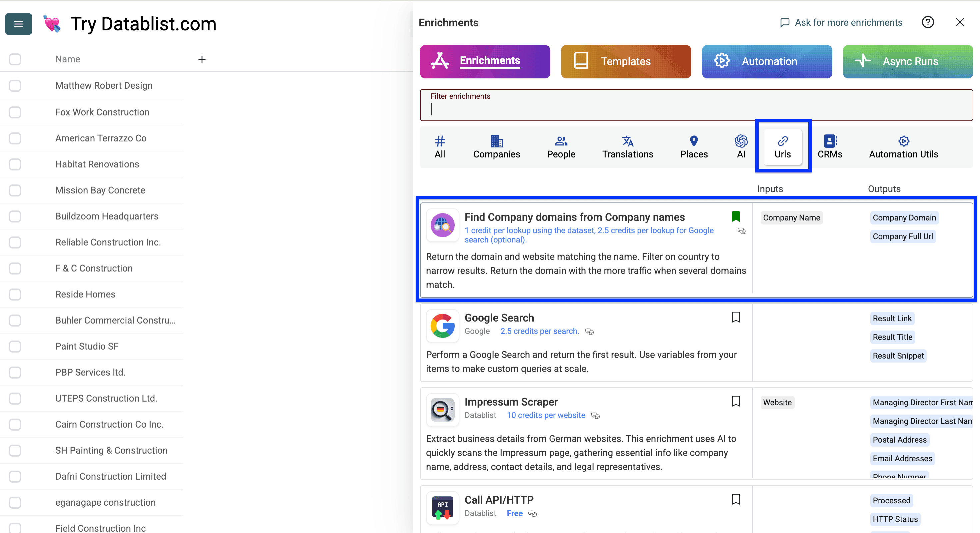Bookmark the Google Search enrichment
This screenshot has height=533, width=980.
pyautogui.click(x=736, y=317)
